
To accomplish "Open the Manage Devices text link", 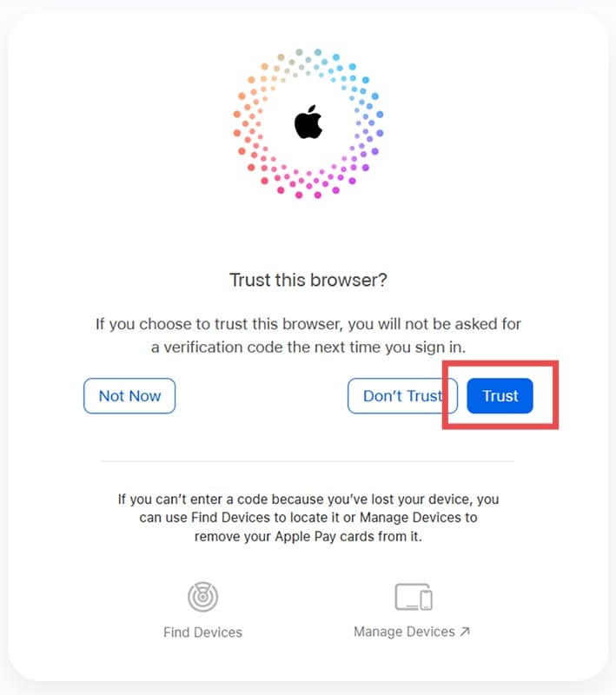I will pos(404,632).
